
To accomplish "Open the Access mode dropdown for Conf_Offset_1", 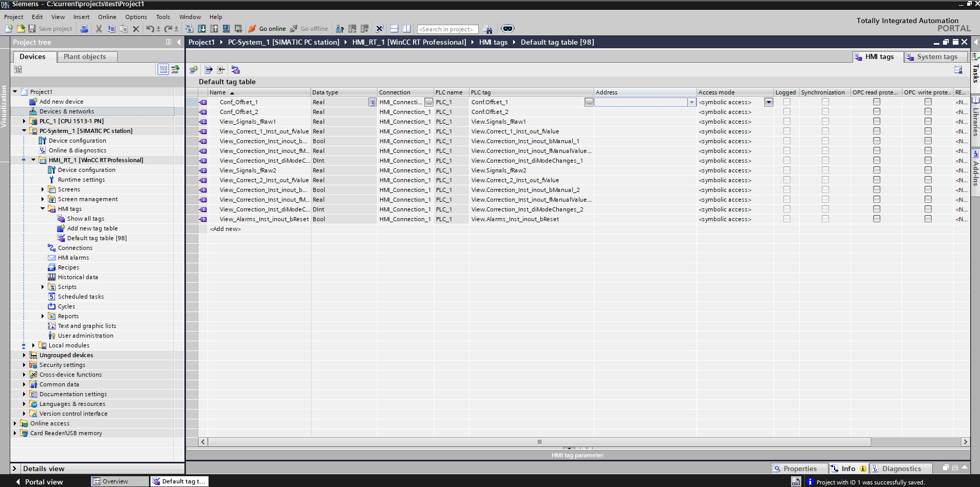I will [769, 102].
